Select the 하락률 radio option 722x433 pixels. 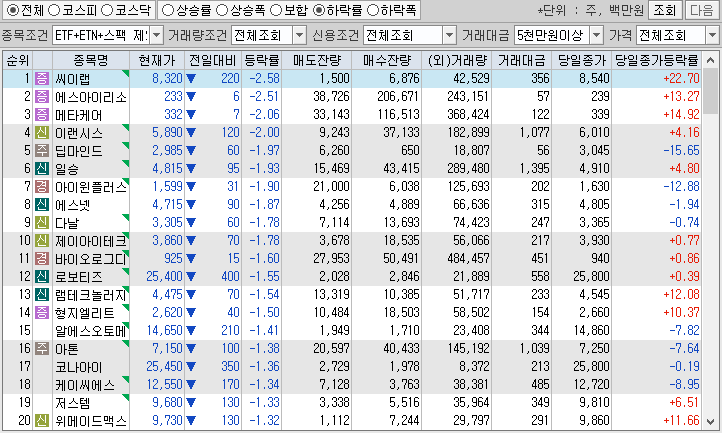[x=319, y=10]
